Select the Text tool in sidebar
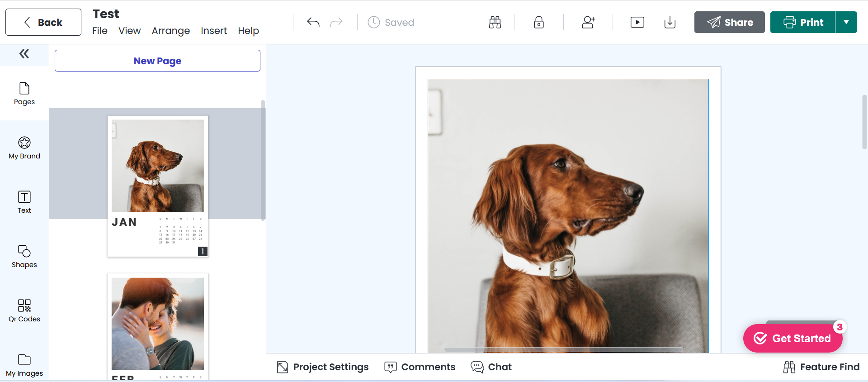 24,202
